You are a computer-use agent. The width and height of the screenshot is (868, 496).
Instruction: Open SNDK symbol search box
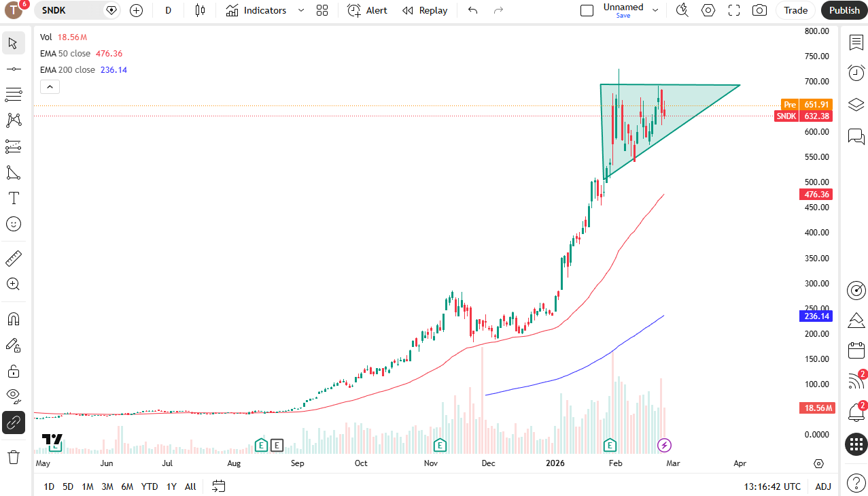77,10
